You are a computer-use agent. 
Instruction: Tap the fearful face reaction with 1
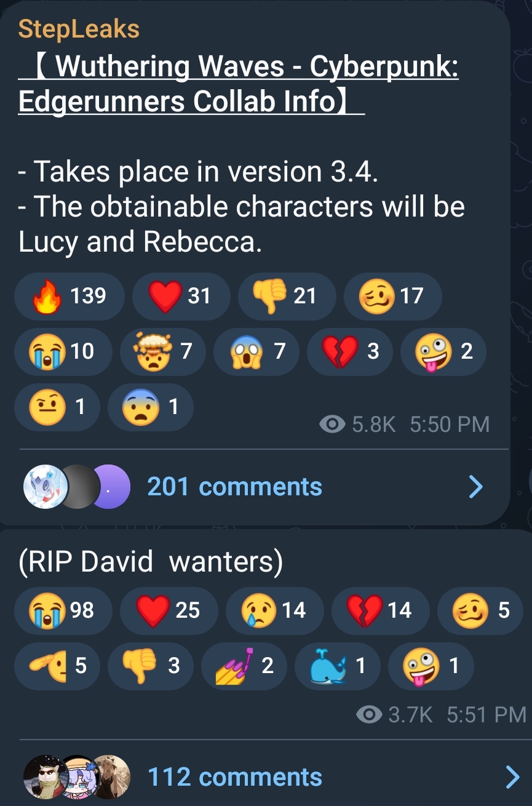coord(151,407)
